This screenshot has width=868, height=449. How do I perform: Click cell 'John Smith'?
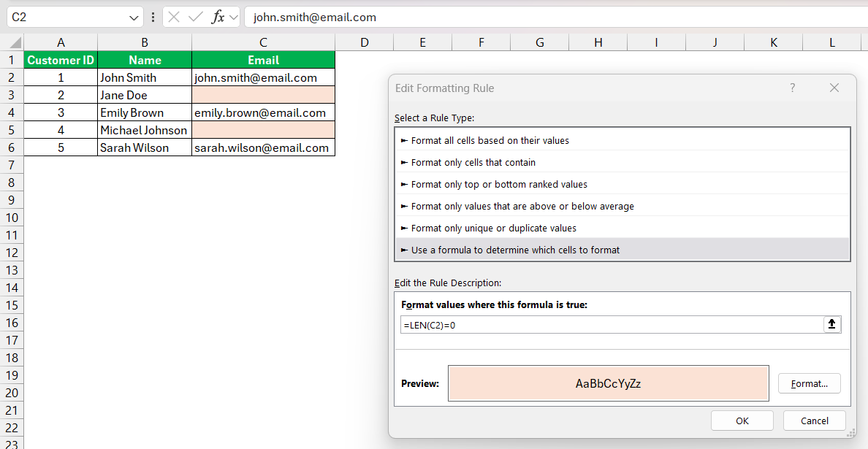[145, 77]
